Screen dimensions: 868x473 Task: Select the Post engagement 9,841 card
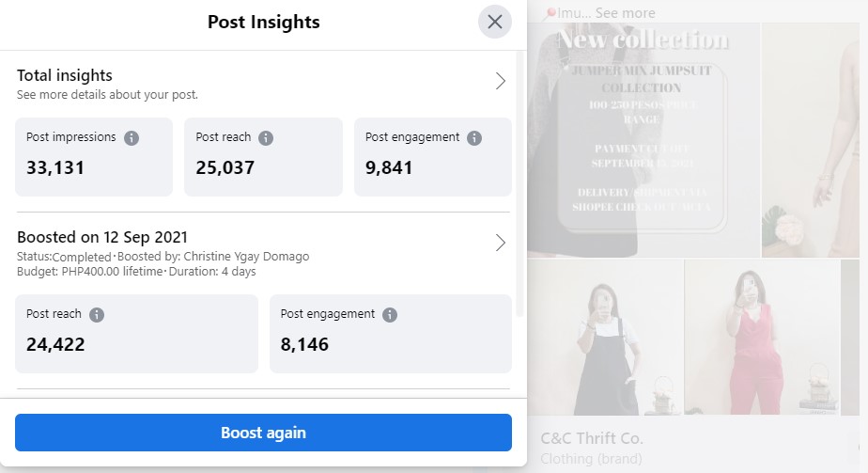[432, 157]
